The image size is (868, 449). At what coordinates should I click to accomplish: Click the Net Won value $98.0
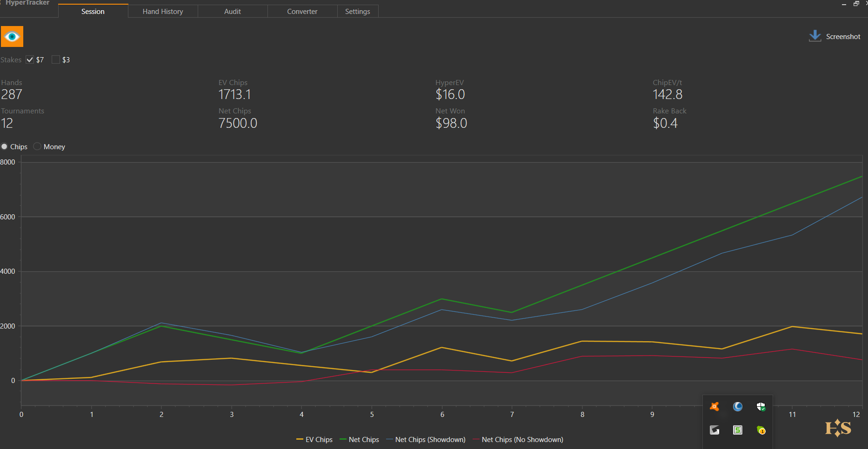(451, 123)
